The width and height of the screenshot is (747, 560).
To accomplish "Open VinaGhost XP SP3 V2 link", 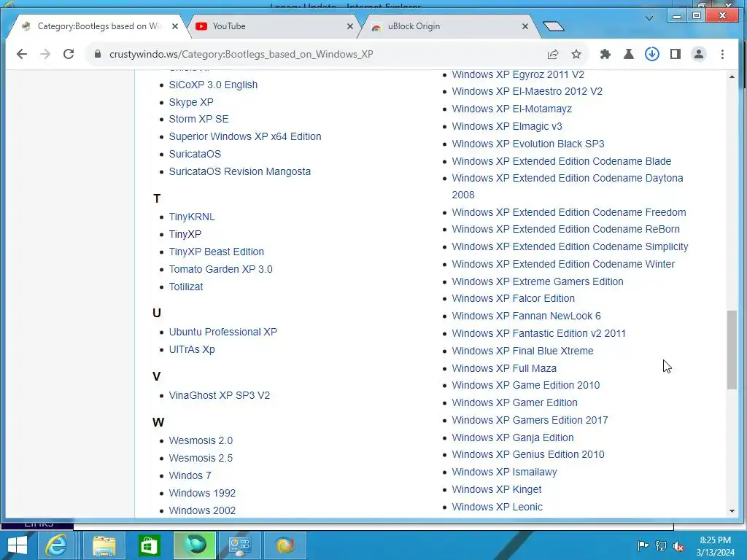I will [219, 395].
